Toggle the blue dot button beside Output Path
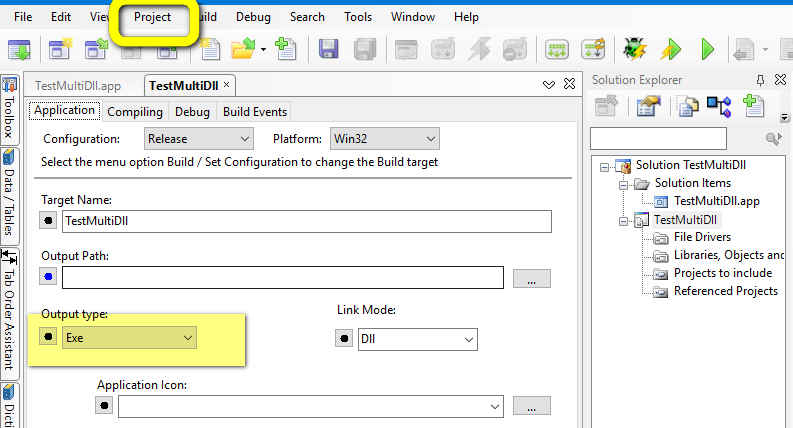Image resolution: width=793 pixels, height=428 pixels. click(48, 277)
